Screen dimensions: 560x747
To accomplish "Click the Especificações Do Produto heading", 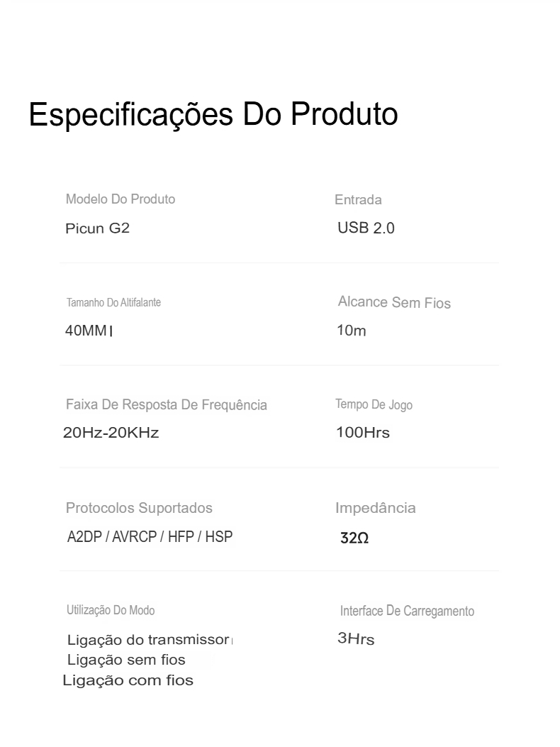I will [213, 115].
